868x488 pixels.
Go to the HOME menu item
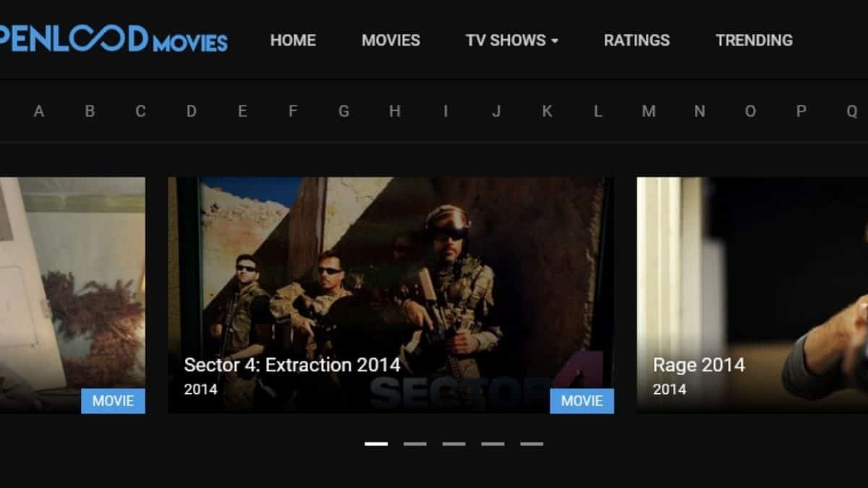coord(293,40)
